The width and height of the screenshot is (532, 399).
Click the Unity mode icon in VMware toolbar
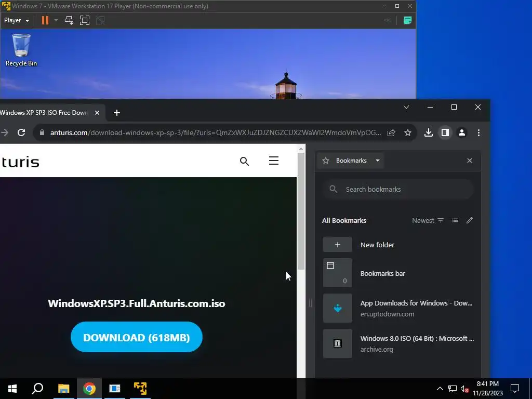pyautogui.click(x=100, y=20)
